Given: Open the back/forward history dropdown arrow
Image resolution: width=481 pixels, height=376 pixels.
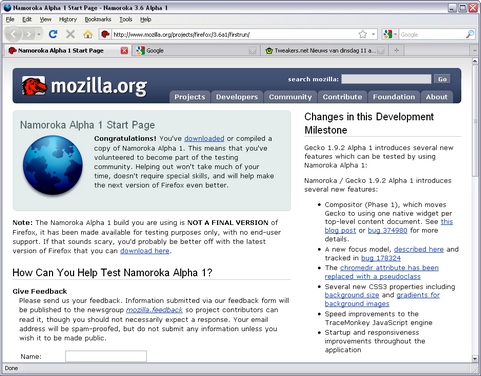Looking at the screenshot, I should [39, 34].
